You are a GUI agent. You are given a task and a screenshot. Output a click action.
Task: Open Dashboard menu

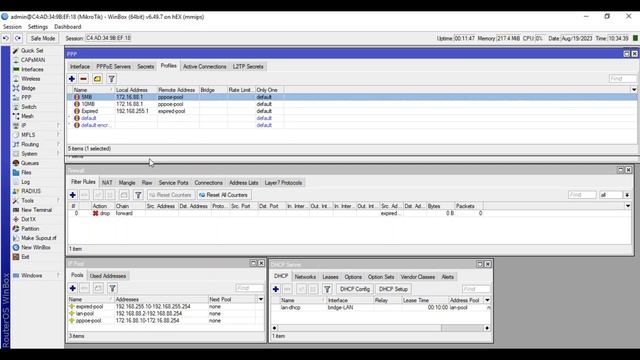pyautogui.click(x=67, y=27)
